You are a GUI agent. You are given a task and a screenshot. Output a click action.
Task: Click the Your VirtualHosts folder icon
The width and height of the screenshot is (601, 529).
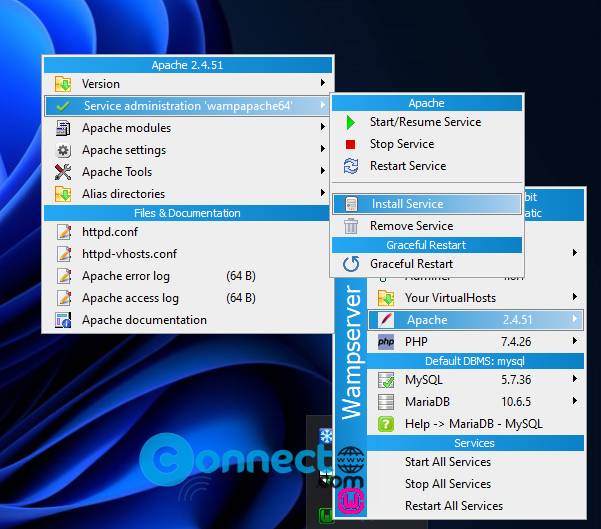pyautogui.click(x=386, y=298)
